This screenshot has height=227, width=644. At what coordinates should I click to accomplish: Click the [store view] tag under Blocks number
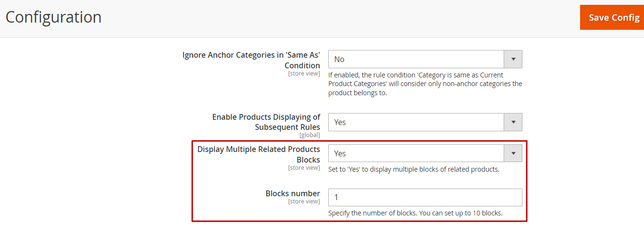(304, 202)
